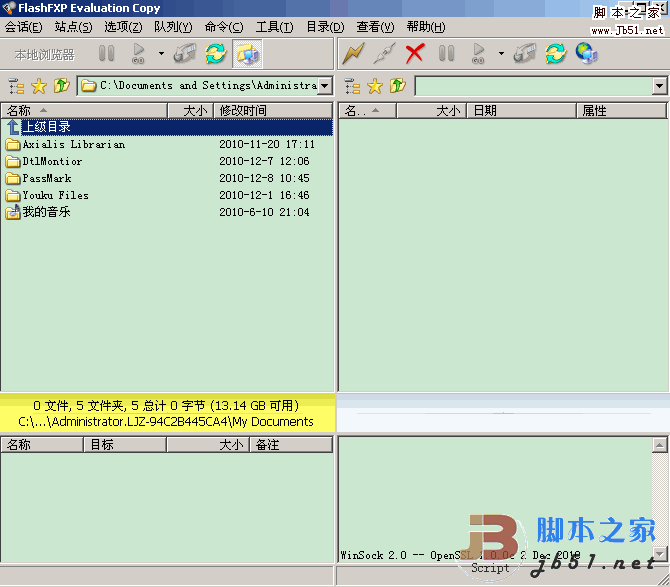The width and height of the screenshot is (670, 587).
Task: Click the disconnect plug icon
Action: pyautogui.click(x=384, y=54)
